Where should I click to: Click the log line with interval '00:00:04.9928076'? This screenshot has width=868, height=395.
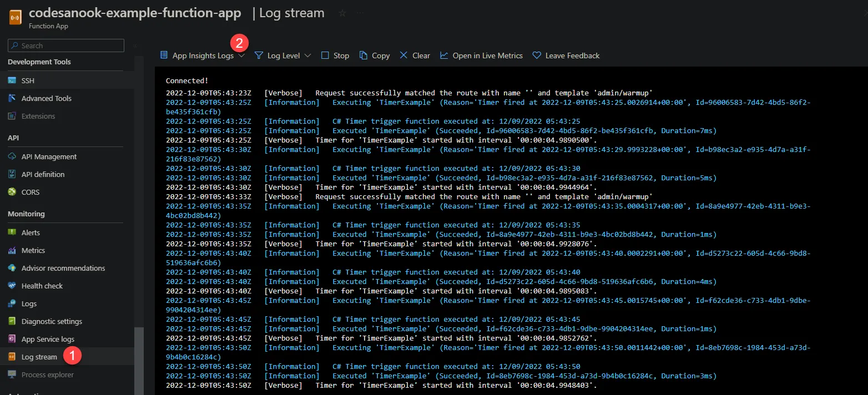coord(381,244)
